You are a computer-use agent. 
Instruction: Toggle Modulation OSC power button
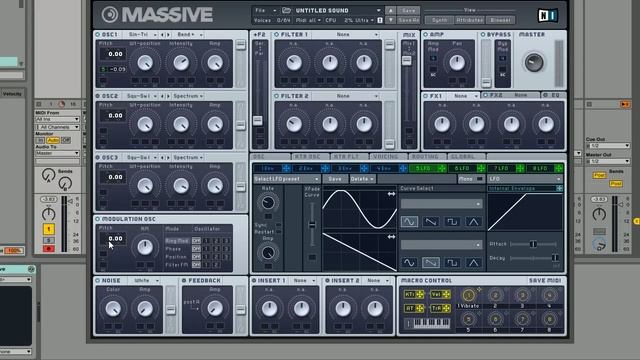tap(98, 219)
